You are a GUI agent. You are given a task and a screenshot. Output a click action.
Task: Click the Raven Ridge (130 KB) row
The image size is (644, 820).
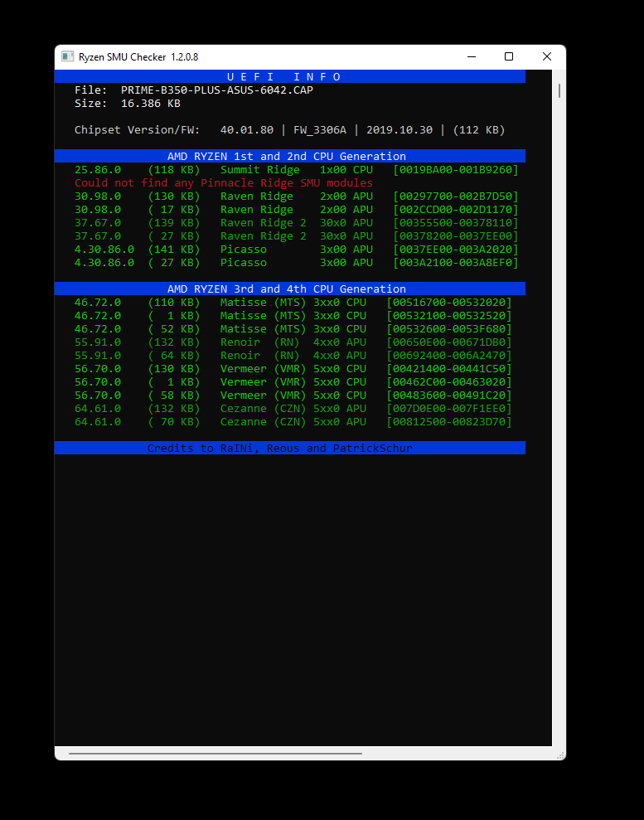tap(297, 197)
